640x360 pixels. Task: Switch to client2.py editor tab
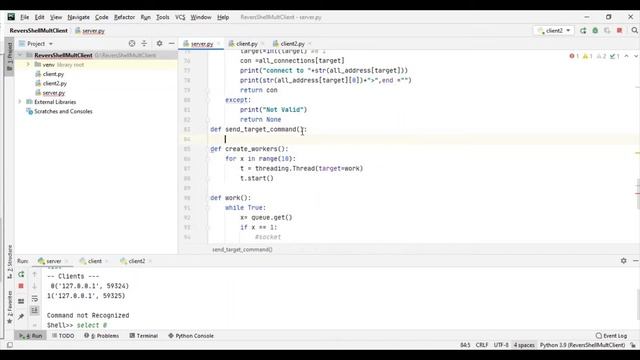(292, 44)
